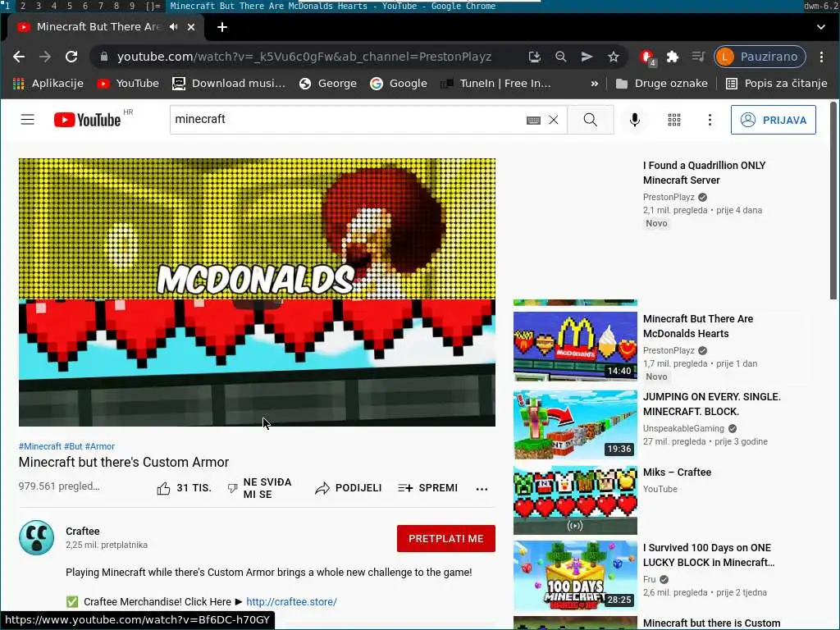Go back using the browser back arrow
The image size is (840, 630).
point(19,57)
